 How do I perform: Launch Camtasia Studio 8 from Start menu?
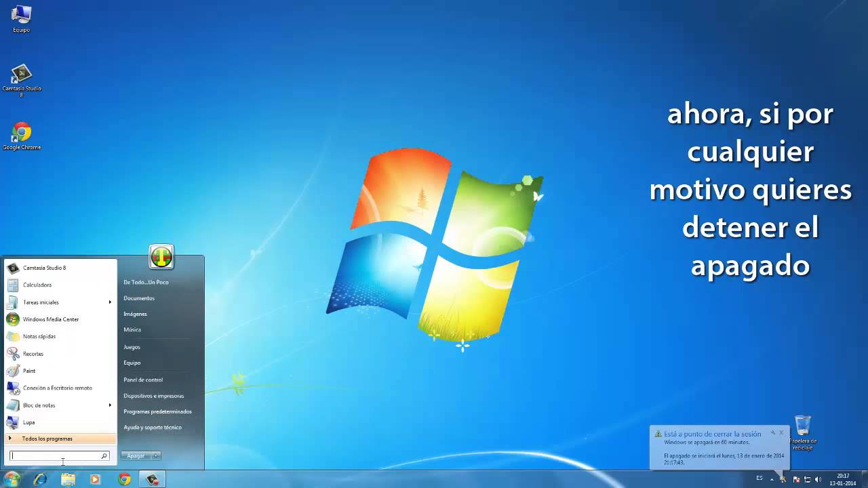coord(60,268)
